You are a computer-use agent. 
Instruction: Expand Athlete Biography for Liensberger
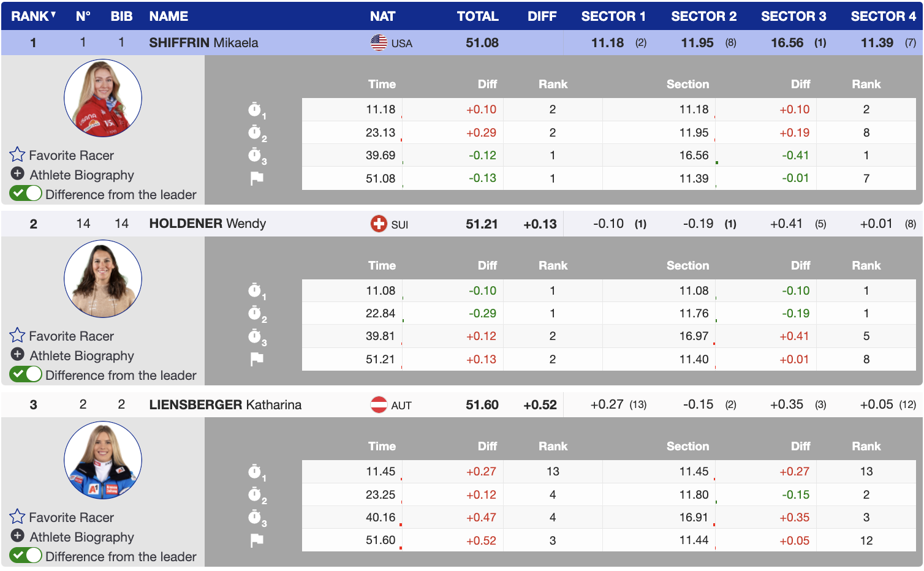coord(18,536)
